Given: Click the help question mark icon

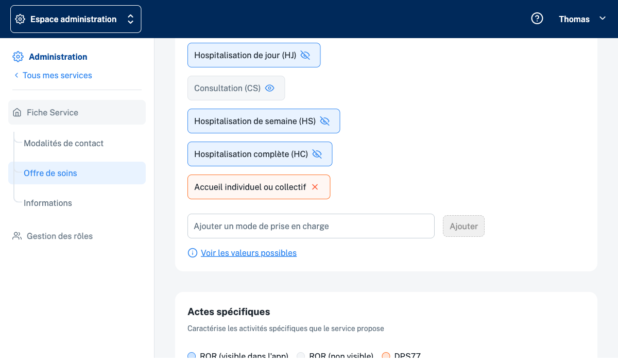Looking at the screenshot, I should (537, 19).
